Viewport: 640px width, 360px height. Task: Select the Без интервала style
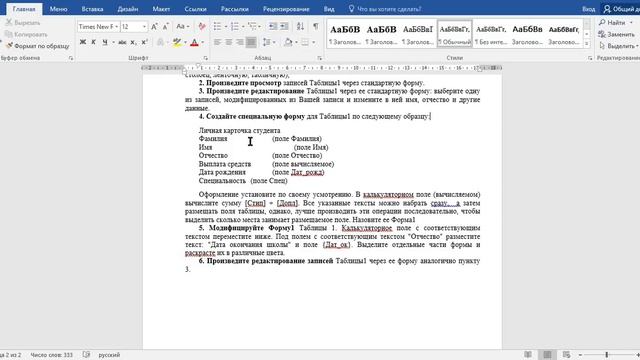pyautogui.click(x=491, y=33)
